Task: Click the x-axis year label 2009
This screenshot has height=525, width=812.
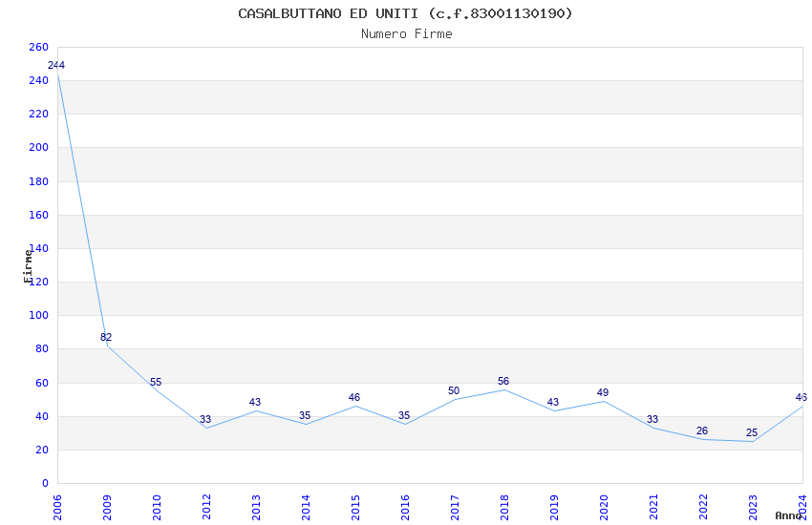Action: click(107, 508)
